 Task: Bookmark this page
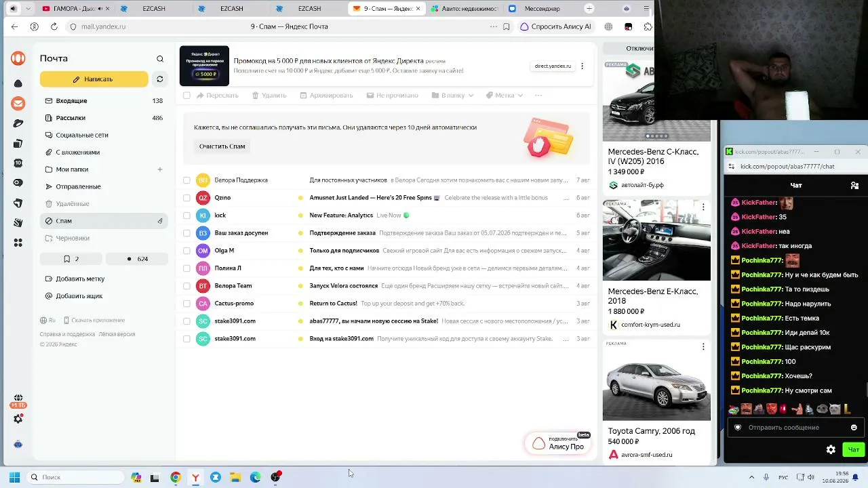507,26
